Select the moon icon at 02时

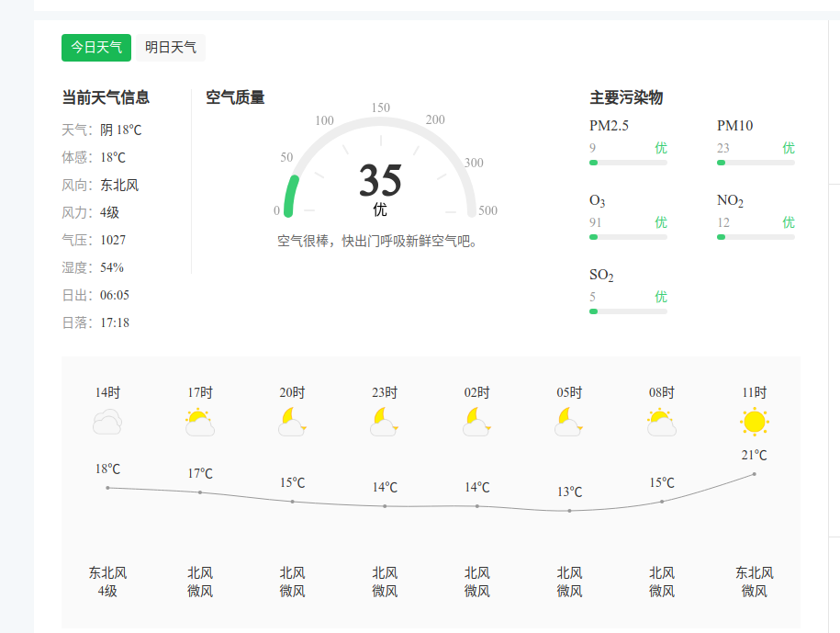(476, 423)
